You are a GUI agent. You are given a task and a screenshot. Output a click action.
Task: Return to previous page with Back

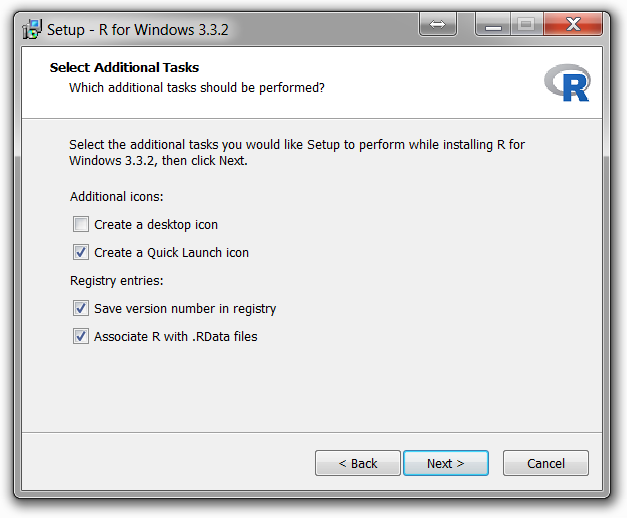(x=357, y=463)
